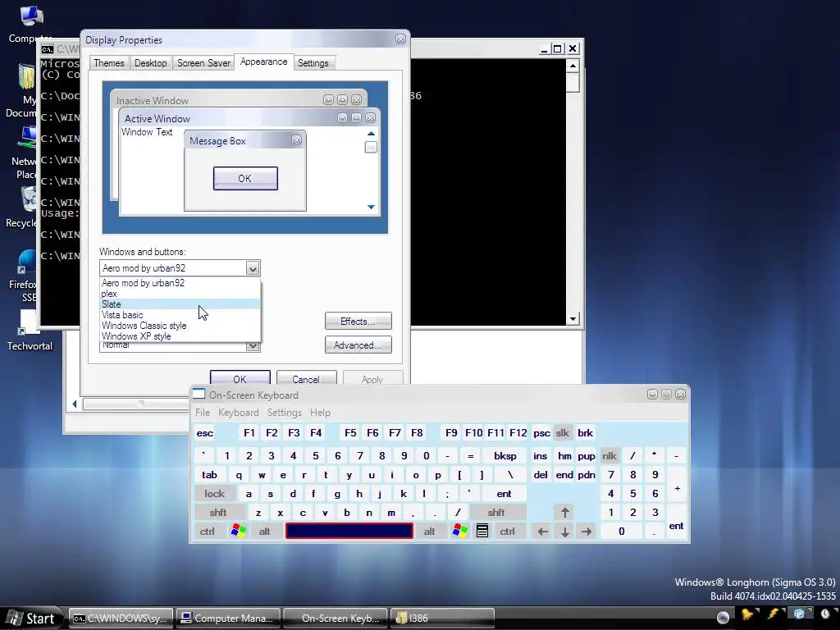
Task: Tap the F5 key
Action: 350,433
